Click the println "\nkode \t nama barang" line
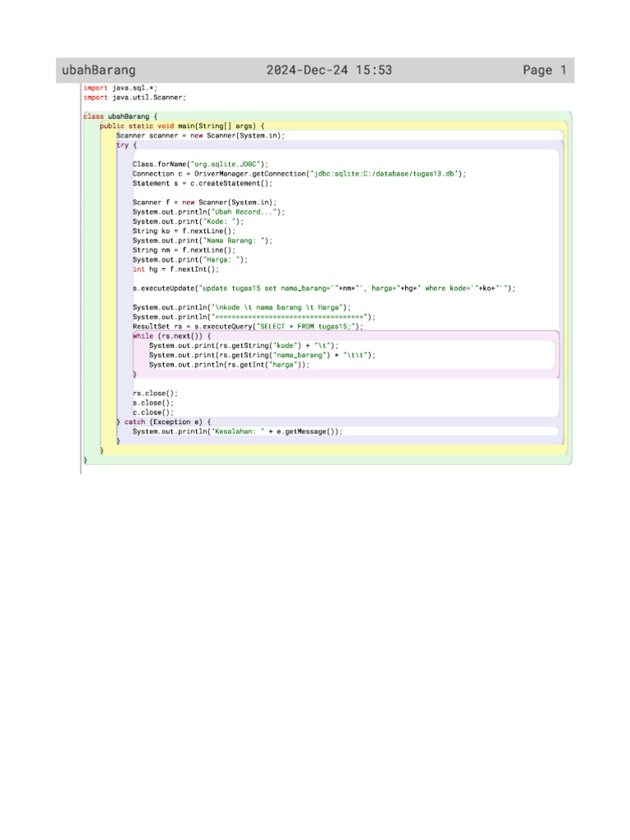Viewport: 630px width, 840px height. 242,308
